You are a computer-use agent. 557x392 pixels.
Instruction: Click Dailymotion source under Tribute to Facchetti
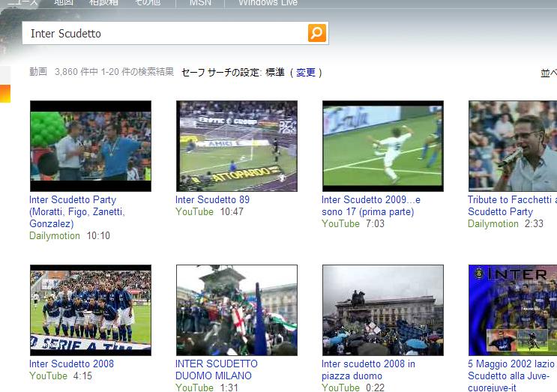click(x=493, y=223)
